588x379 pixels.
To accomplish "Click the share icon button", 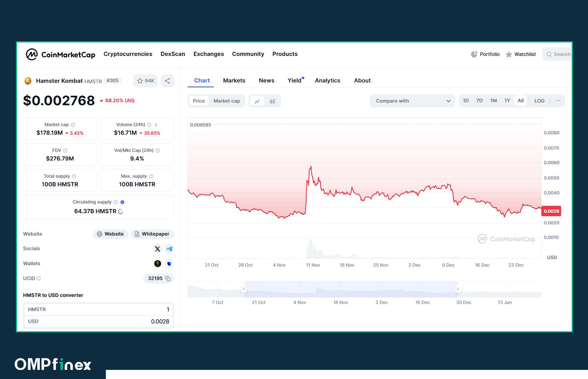I will point(167,81).
